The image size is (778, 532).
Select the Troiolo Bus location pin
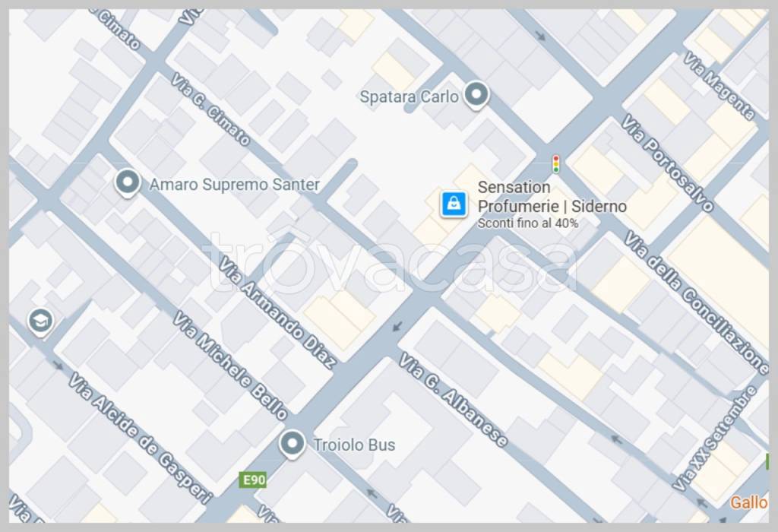coord(292,444)
